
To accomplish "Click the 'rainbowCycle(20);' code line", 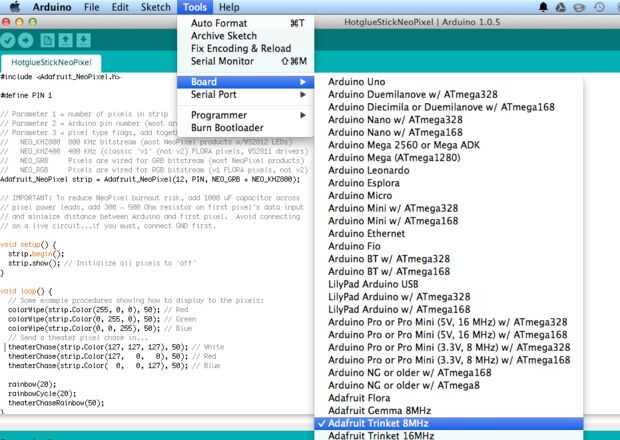I will click(x=42, y=394).
